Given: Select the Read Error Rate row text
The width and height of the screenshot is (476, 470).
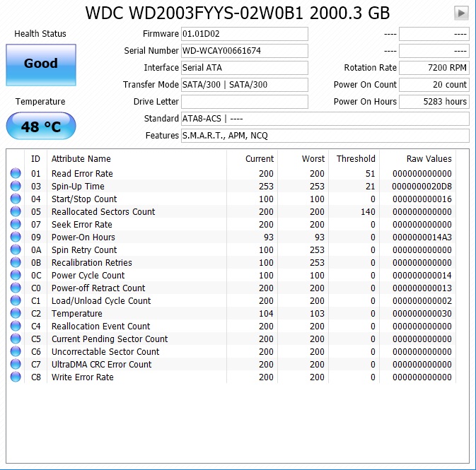Looking at the screenshot, I should coord(82,174).
